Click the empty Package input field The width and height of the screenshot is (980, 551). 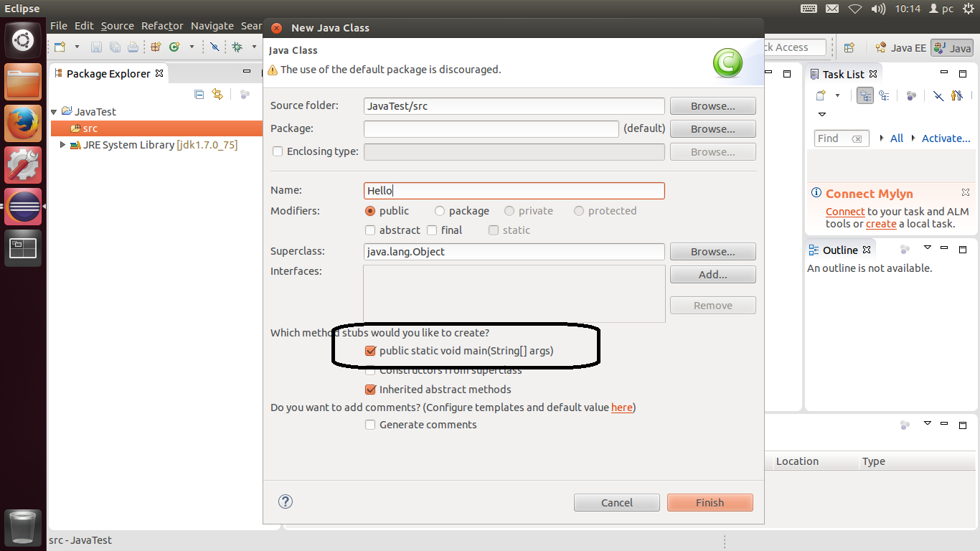tap(491, 128)
